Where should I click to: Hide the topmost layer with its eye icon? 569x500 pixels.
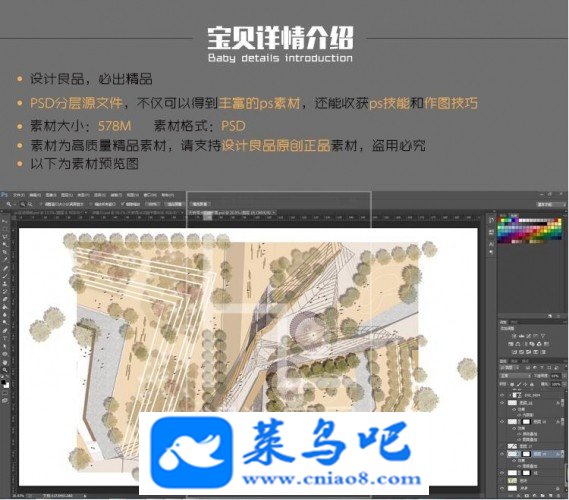click(x=502, y=395)
